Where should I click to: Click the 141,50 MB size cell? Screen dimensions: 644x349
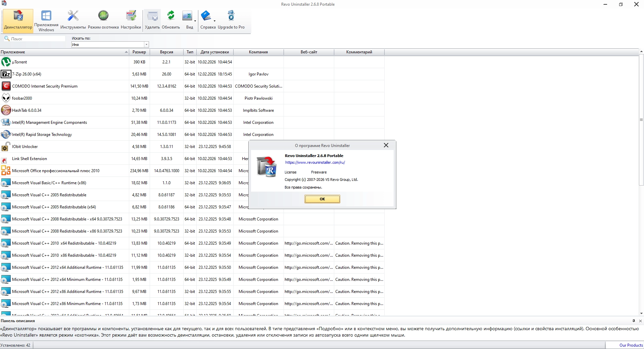(139, 86)
